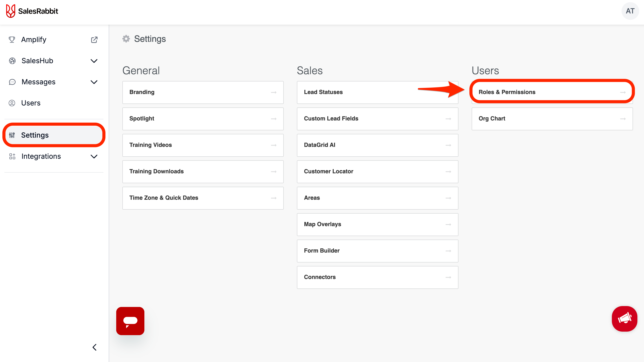This screenshot has width=644, height=362.
Task: Select Messages in the sidebar
Action: pos(53,82)
